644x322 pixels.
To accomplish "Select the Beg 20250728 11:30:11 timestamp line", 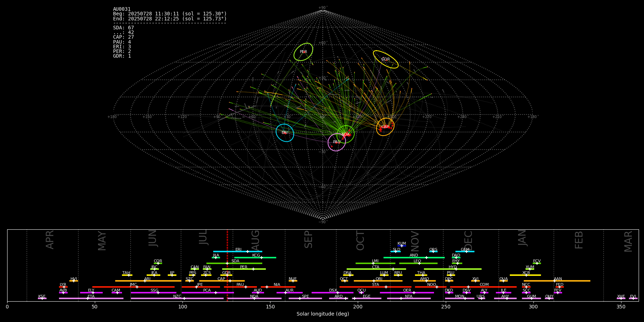I will pyautogui.click(x=170, y=14).
